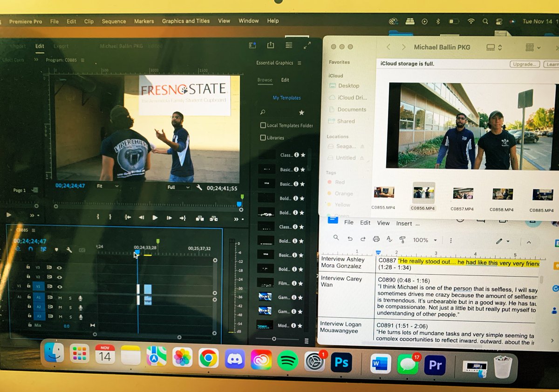Step back one frame in Program monitor
This screenshot has height=392, width=559.
click(141, 217)
